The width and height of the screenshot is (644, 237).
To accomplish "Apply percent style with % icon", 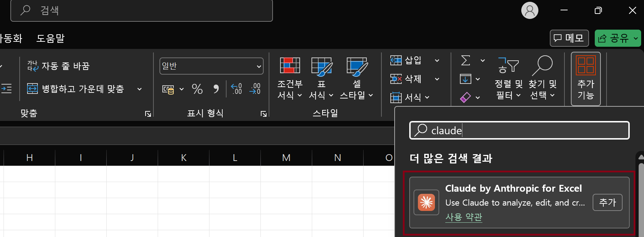I will [197, 89].
